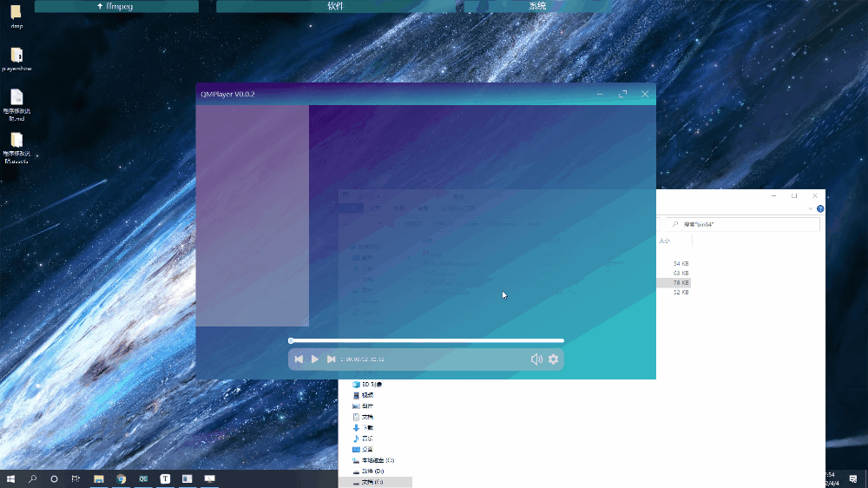Viewport: 868px width, 488px height.
Task: Open 图片 in Explorer sidebar
Action: [x=367, y=406]
